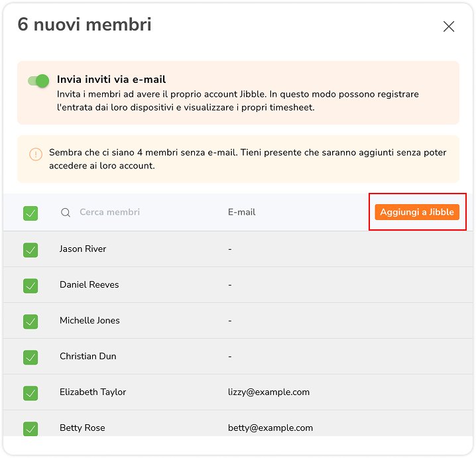Uncheck Betty Rose checkbox
The height and width of the screenshot is (458, 476).
tap(30, 429)
